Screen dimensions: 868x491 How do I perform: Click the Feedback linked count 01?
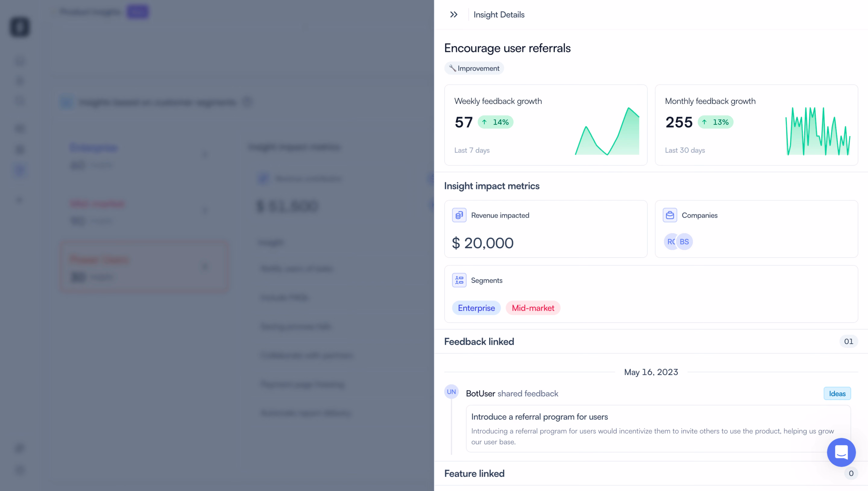point(848,341)
